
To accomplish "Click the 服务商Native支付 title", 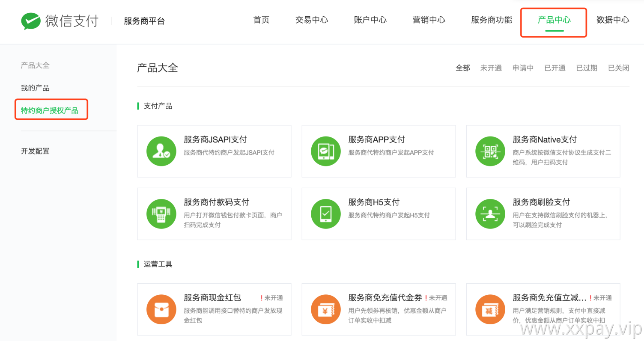I will click(x=545, y=139).
